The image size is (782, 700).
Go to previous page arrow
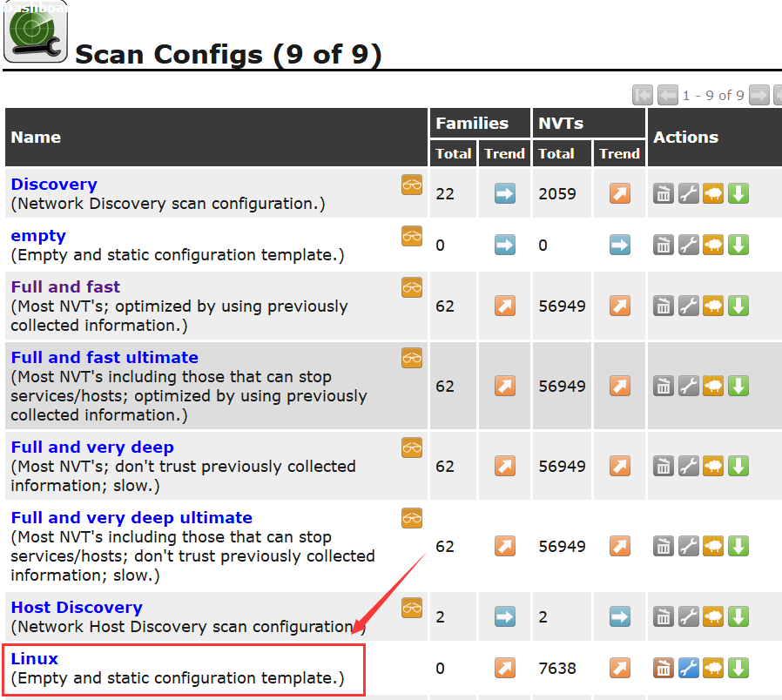pos(667,95)
